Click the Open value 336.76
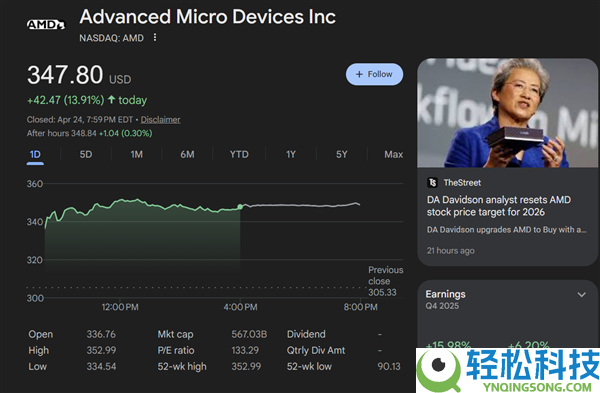 pos(101,334)
